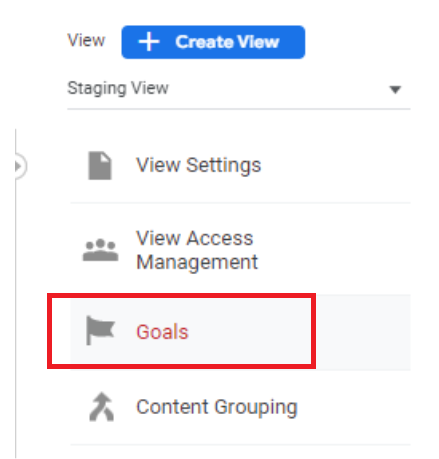This screenshot has height=459, width=439.
Task: Click the highlighted Goals row background
Action: pyautogui.click(x=240, y=332)
